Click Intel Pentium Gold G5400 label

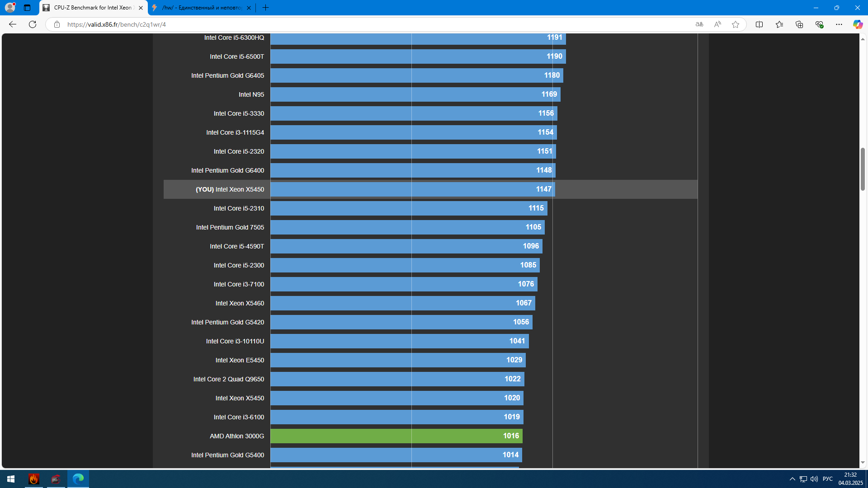tap(227, 455)
